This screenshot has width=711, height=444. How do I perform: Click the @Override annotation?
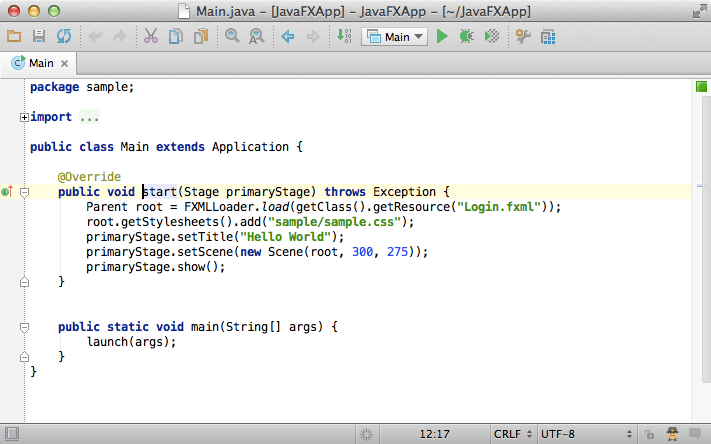pyautogui.click(x=89, y=177)
